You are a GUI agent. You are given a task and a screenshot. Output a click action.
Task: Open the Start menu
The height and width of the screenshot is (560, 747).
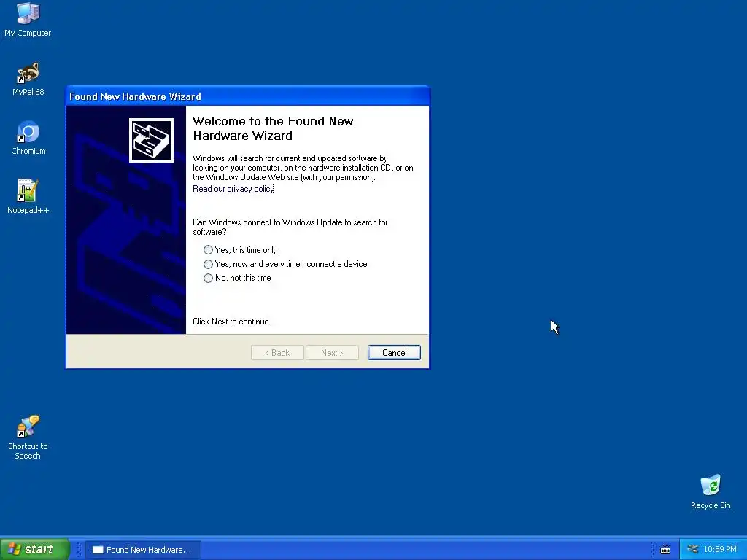[x=34, y=549]
